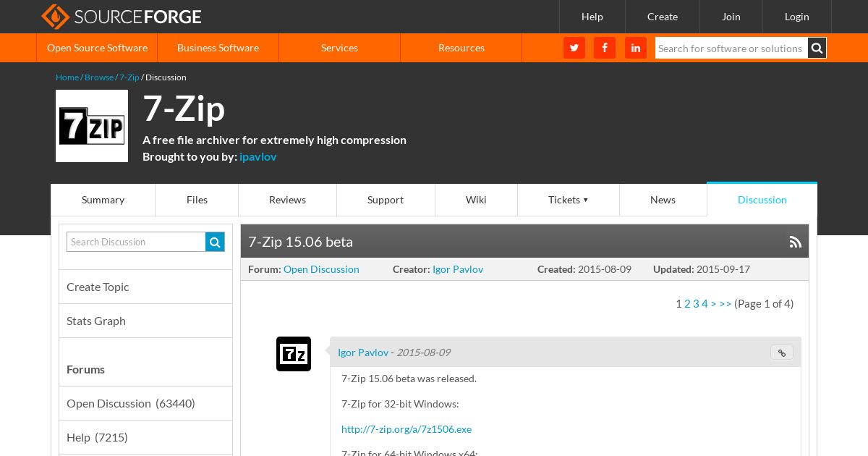Click the 7-Zip project logo image
The height and width of the screenshot is (456, 868).
(x=92, y=126)
